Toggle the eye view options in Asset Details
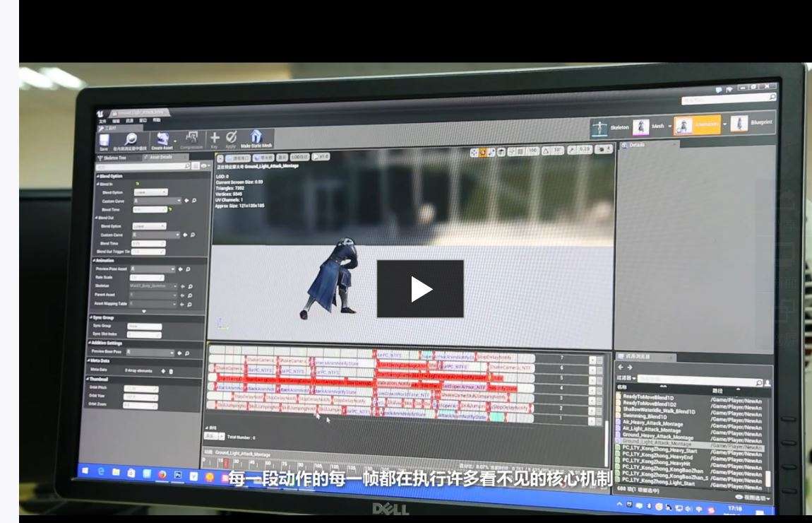The image size is (812, 523). tap(204, 166)
